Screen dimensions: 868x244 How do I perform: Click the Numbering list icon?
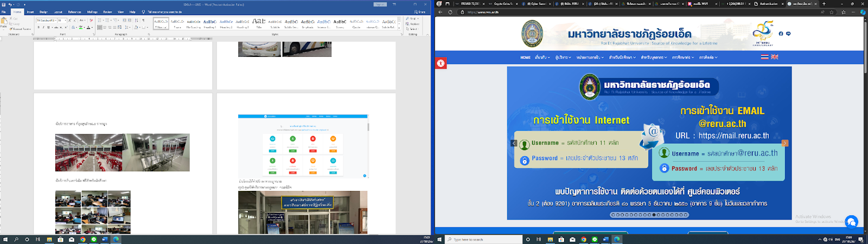(x=107, y=20)
